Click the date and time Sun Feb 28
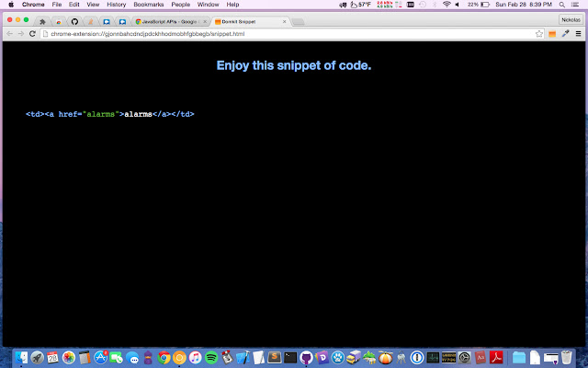This screenshot has width=588, height=368. (524, 5)
